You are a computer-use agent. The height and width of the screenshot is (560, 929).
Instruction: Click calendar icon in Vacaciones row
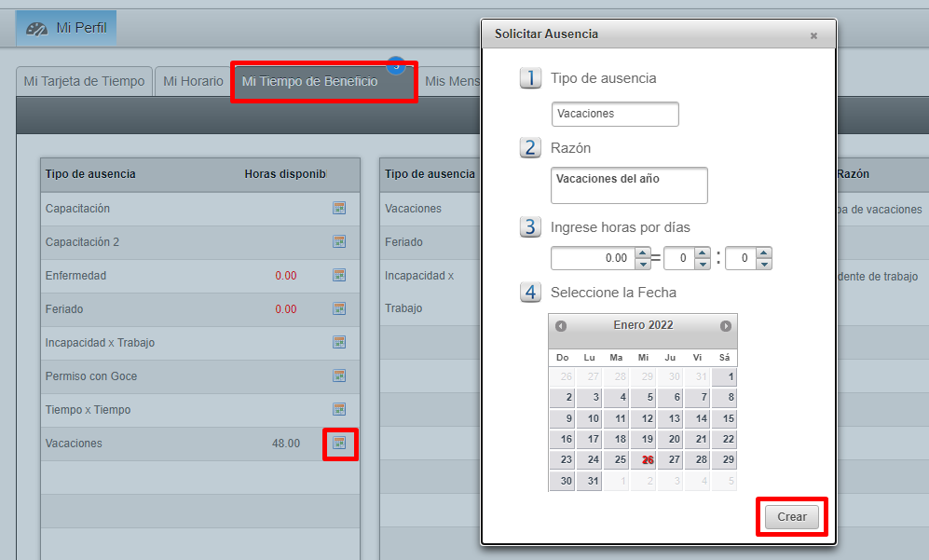[x=339, y=443]
